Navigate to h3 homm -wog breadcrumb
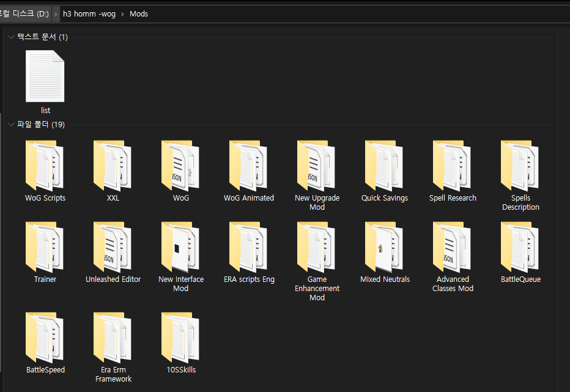The height and width of the screenshot is (392, 570). (89, 14)
